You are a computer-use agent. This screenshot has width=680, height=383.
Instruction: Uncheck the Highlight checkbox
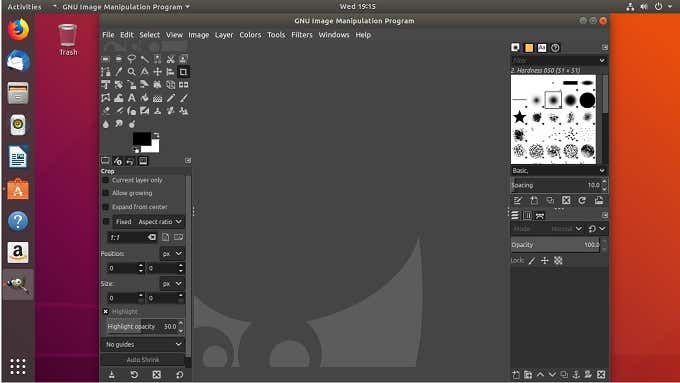105,311
